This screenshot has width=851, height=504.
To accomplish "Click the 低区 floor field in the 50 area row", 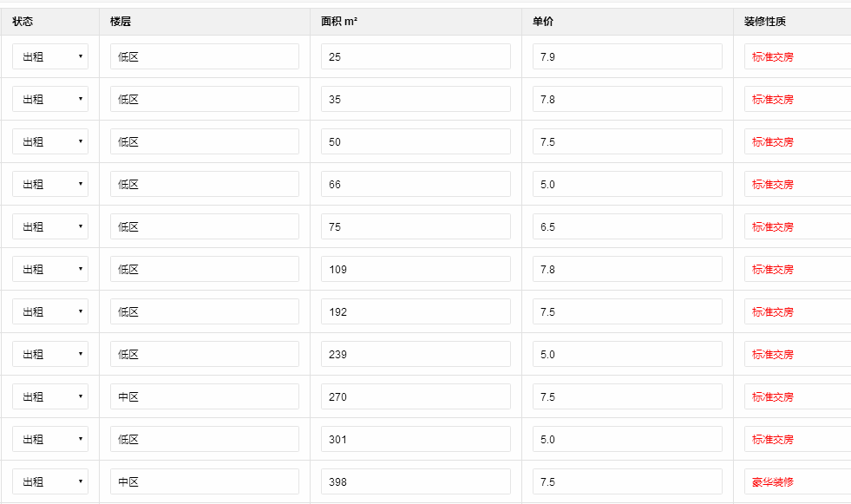I will (205, 141).
